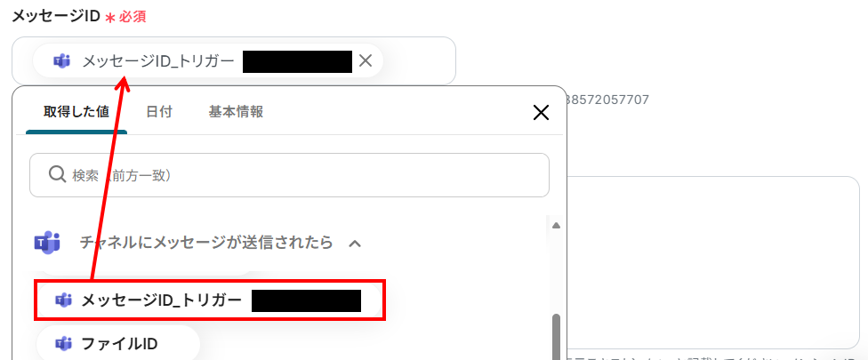Click the magnifier icon in the search box
This screenshot has width=868, height=360.
[x=58, y=175]
